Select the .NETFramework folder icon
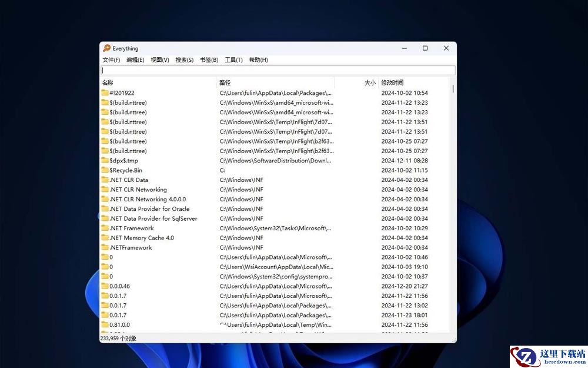 [x=105, y=247]
